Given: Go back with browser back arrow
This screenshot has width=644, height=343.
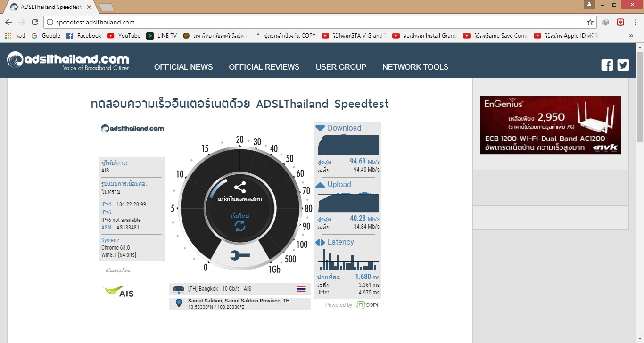Looking at the screenshot, I should (8, 22).
